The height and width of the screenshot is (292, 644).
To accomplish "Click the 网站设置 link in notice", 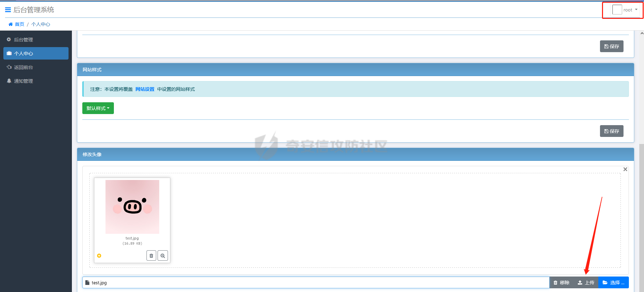I will (x=145, y=89).
